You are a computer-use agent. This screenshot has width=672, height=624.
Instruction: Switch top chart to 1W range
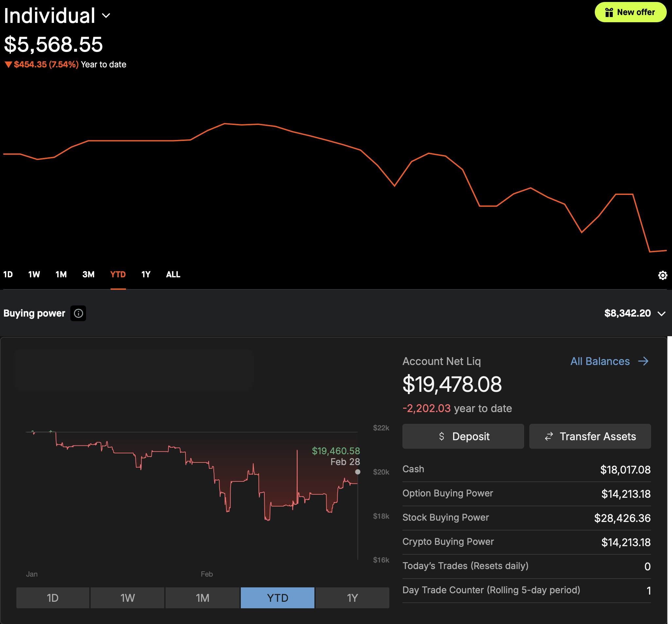pos(34,274)
